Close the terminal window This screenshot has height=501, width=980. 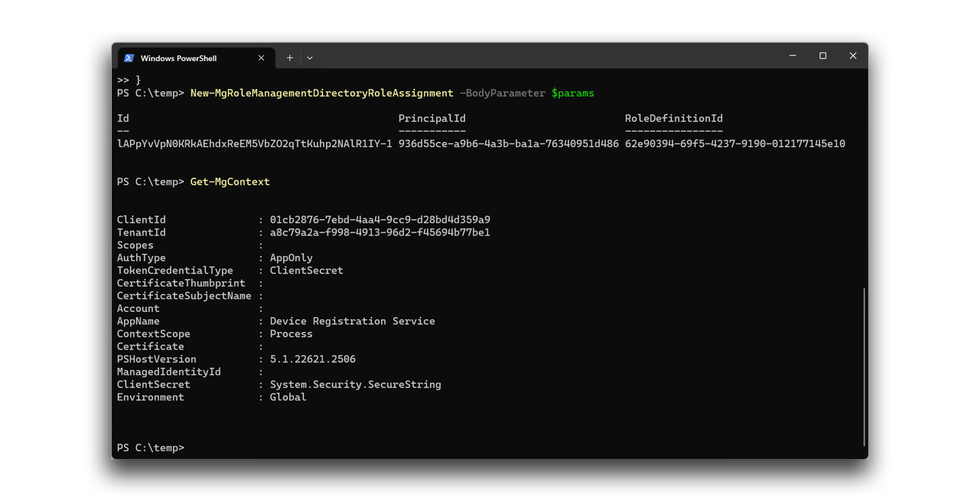[x=853, y=56]
